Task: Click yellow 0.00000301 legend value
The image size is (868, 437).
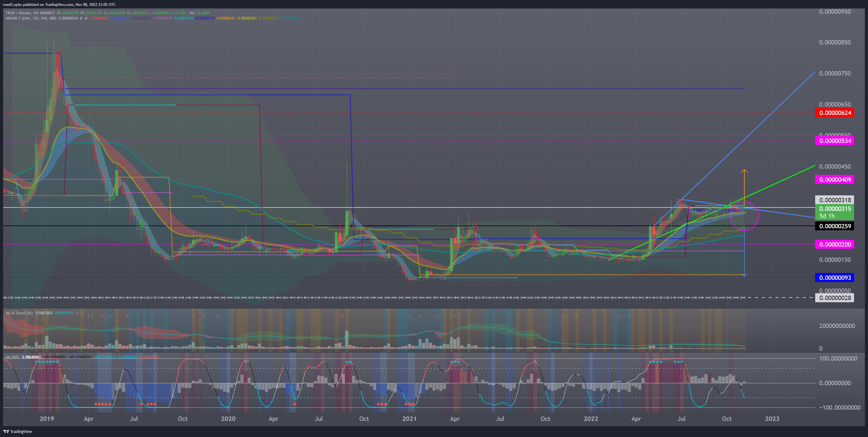Action: (247, 18)
